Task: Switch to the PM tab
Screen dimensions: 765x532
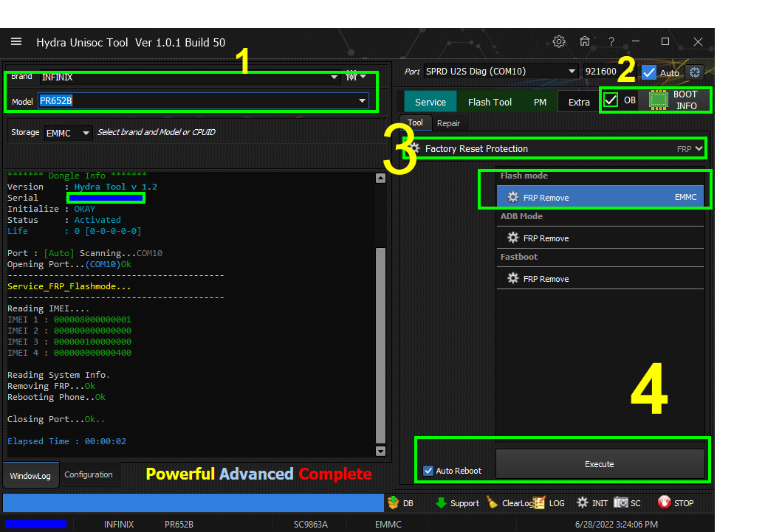Action: (x=540, y=102)
